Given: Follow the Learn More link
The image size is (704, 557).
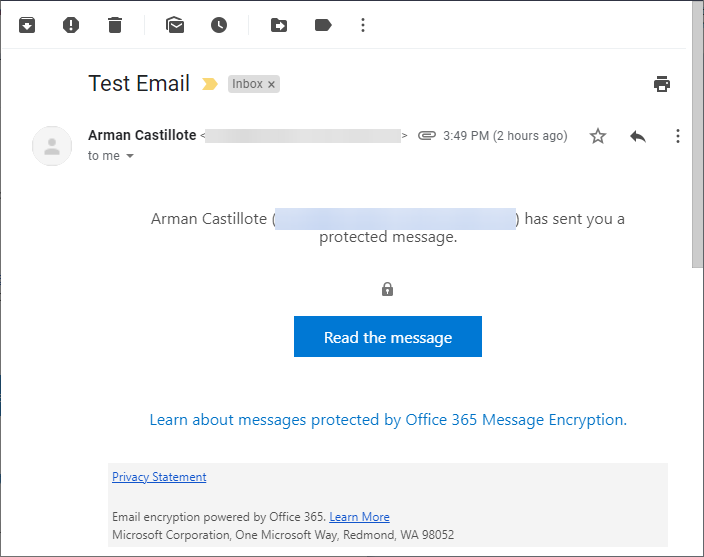Looking at the screenshot, I should [x=359, y=517].
